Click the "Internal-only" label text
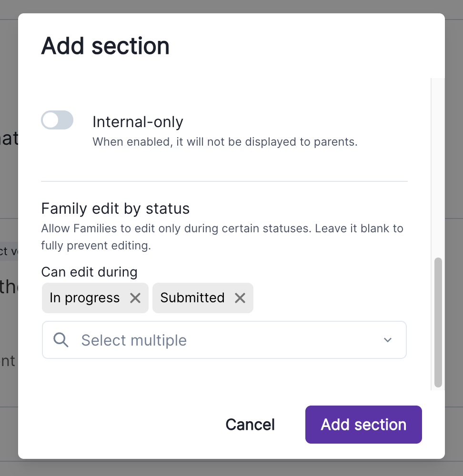 click(138, 122)
